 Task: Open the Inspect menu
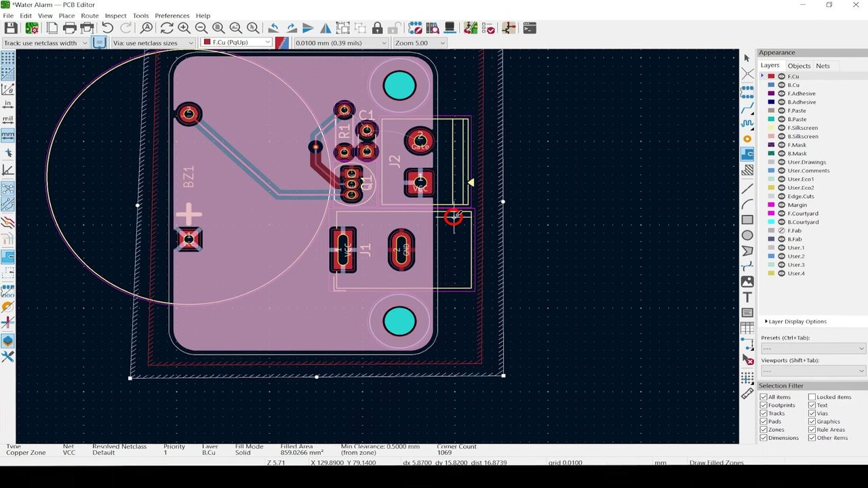tap(115, 16)
